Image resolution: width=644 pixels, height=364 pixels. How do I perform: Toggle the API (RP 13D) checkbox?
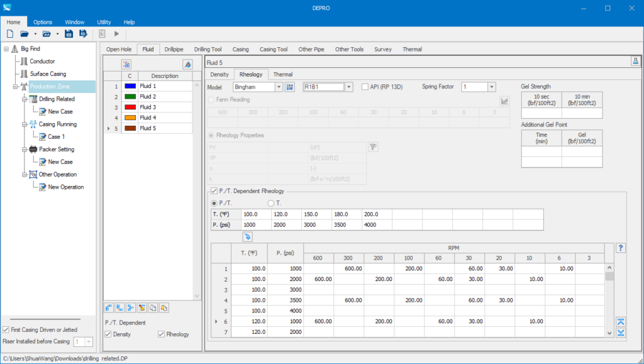[x=365, y=87]
